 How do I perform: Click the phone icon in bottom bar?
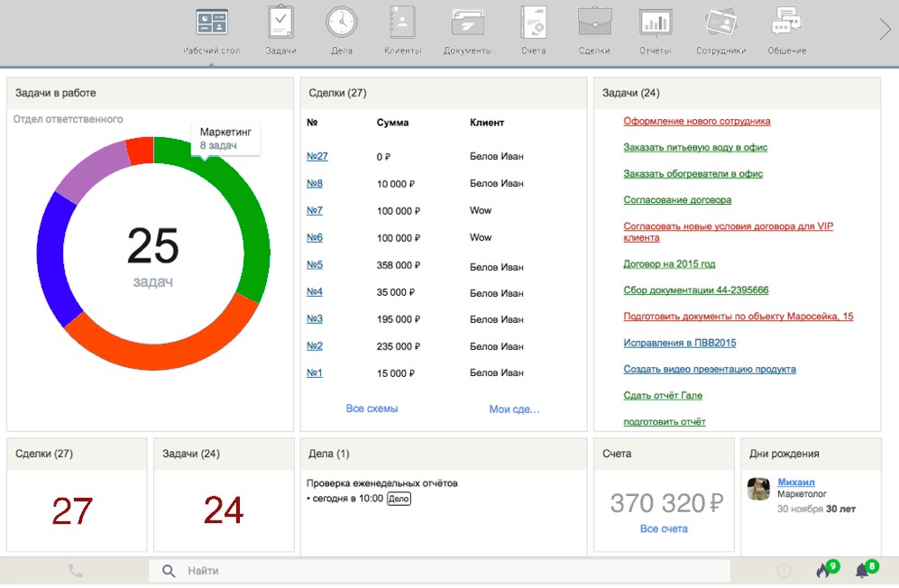point(76,571)
